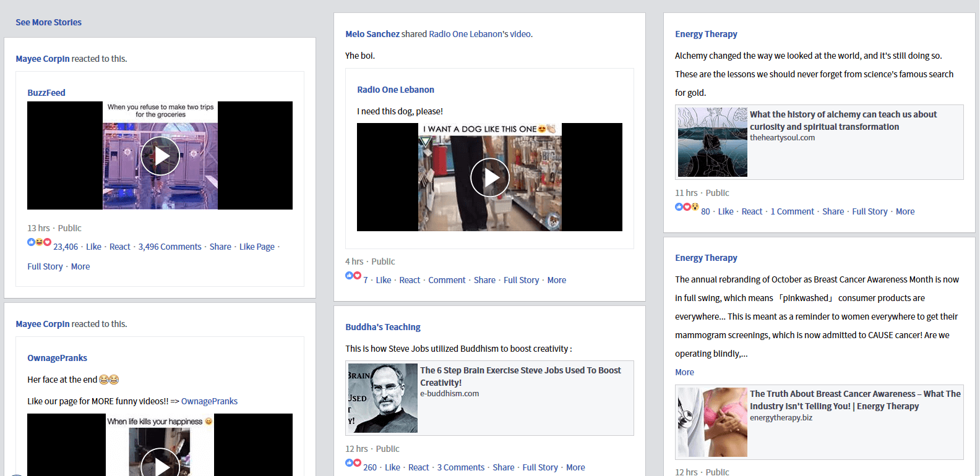Open reaction icons beside the 80 count
This screenshot has height=476, width=980.
[687, 206]
